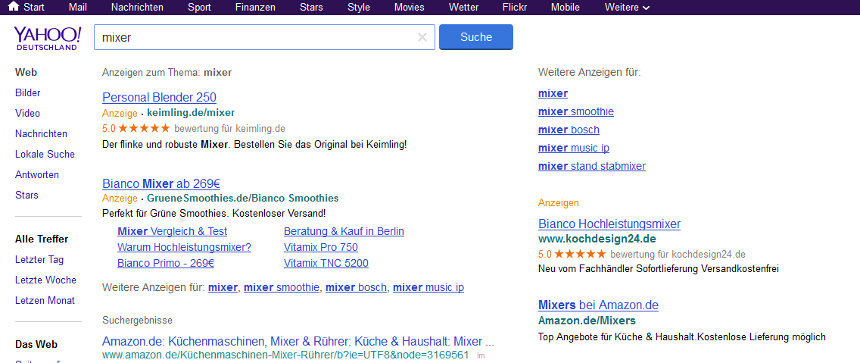Click inline mixer music ip related search
Image resolution: width=860 pixels, height=363 pixels.
428,287
